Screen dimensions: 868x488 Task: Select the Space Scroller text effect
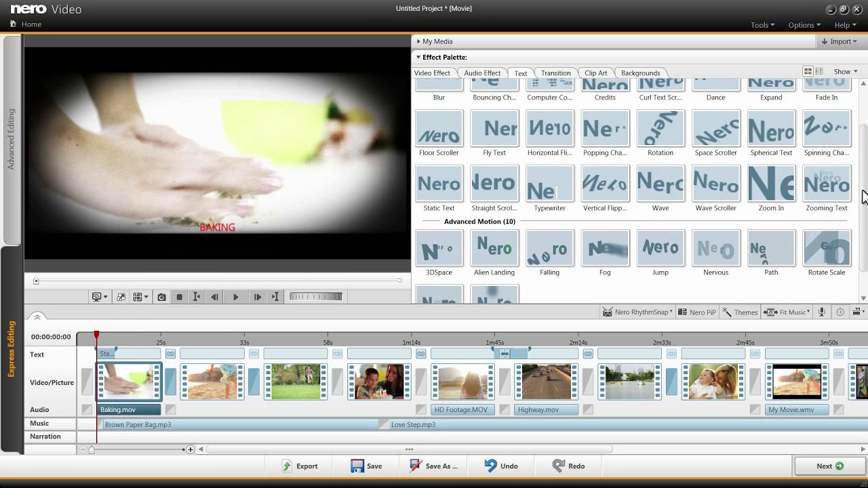715,134
